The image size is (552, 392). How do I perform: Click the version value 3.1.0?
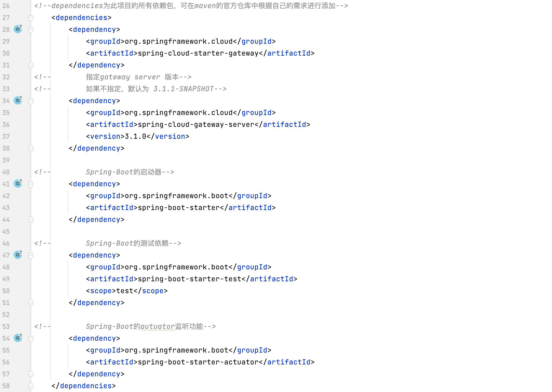coord(135,136)
